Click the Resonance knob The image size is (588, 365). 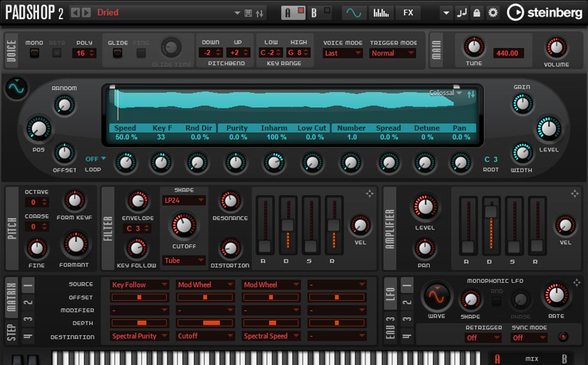click(x=230, y=201)
